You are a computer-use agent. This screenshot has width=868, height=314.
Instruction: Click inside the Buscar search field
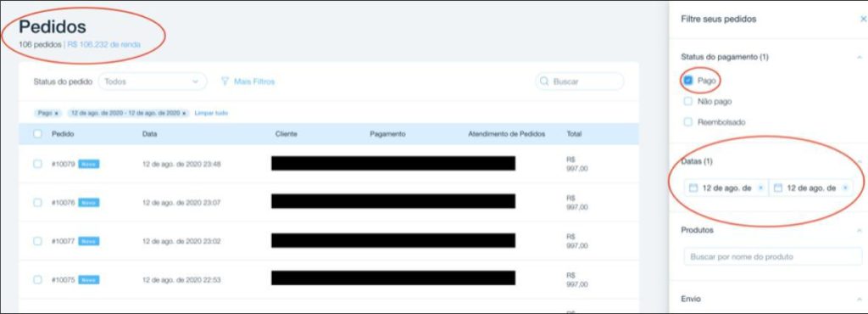point(579,81)
